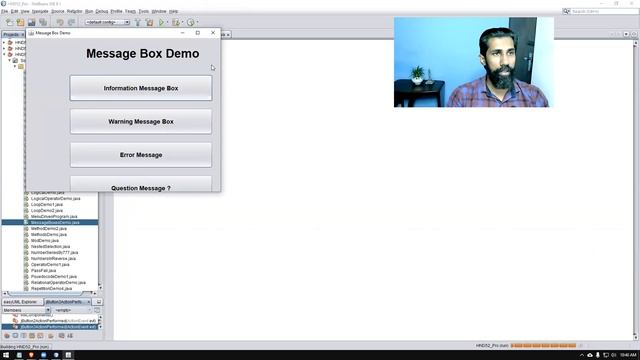Click the clock in system tray
Image resolution: width=640 pixels, height=360 pixels.
(x=628, y=355)
